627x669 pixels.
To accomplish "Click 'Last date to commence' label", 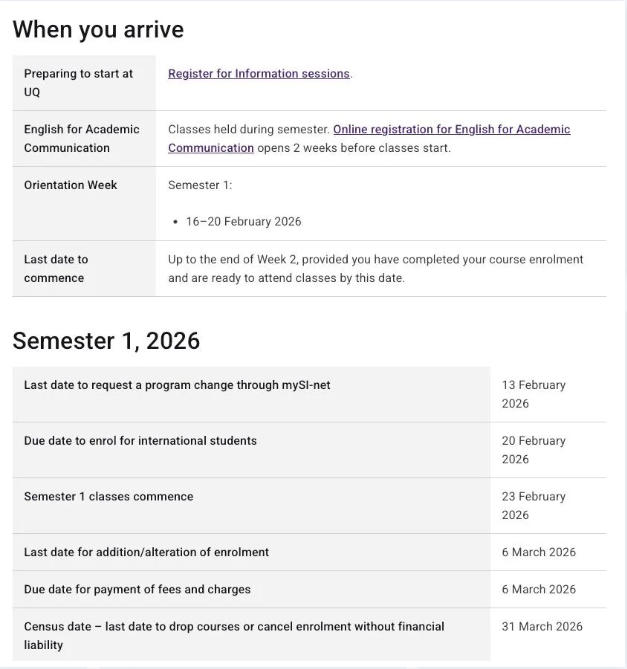I will pyautogui.click(x=56, y=268).
